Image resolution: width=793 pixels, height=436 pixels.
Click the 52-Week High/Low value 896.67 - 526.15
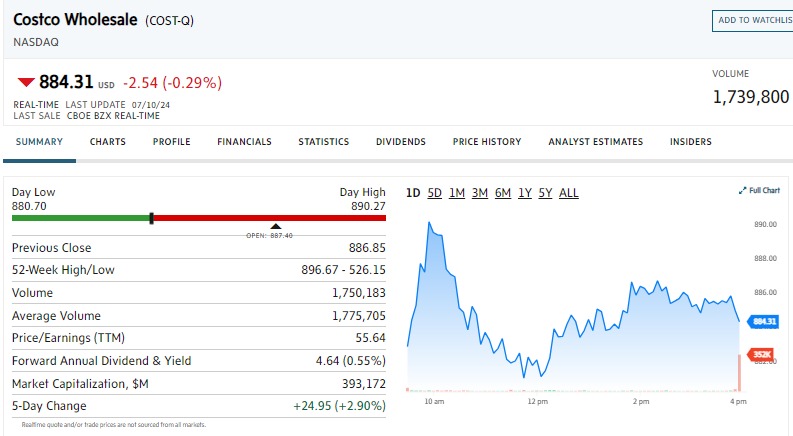tap(343, 270)
